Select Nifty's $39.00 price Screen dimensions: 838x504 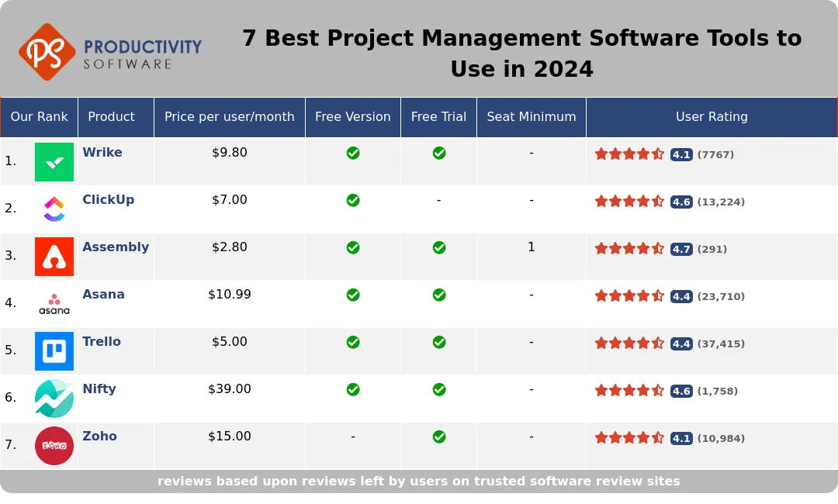(x=229, y=388)
